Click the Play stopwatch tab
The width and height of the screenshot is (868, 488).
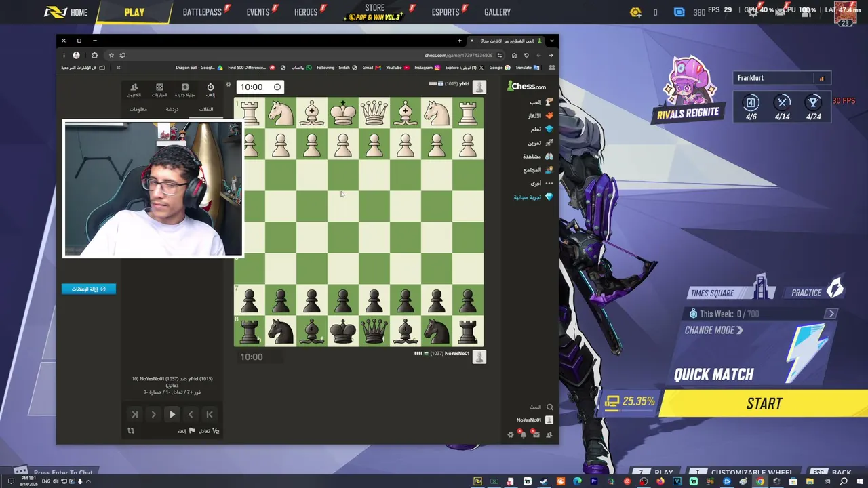(210, 89)
